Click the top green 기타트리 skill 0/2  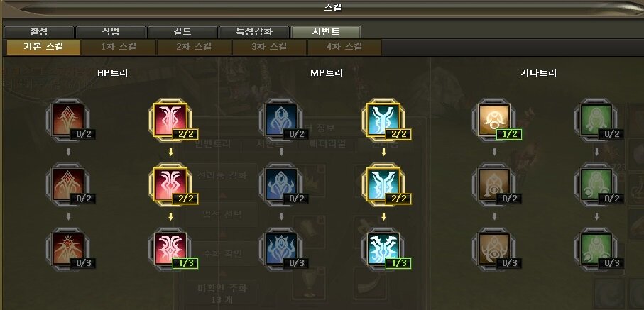pos(596,119)
